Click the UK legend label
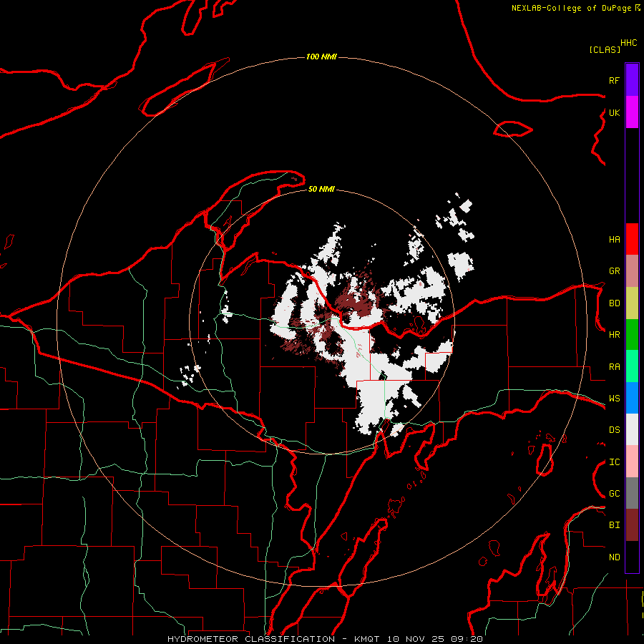 pyautogui.click(x=614, y=112)
